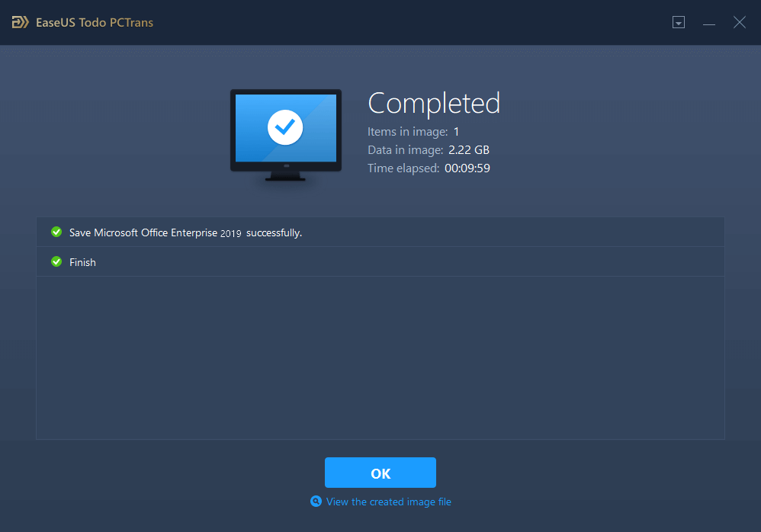The image size is (761, 532).
Task: Click the magnifier icon next to view link
Action: coord(316,502)
